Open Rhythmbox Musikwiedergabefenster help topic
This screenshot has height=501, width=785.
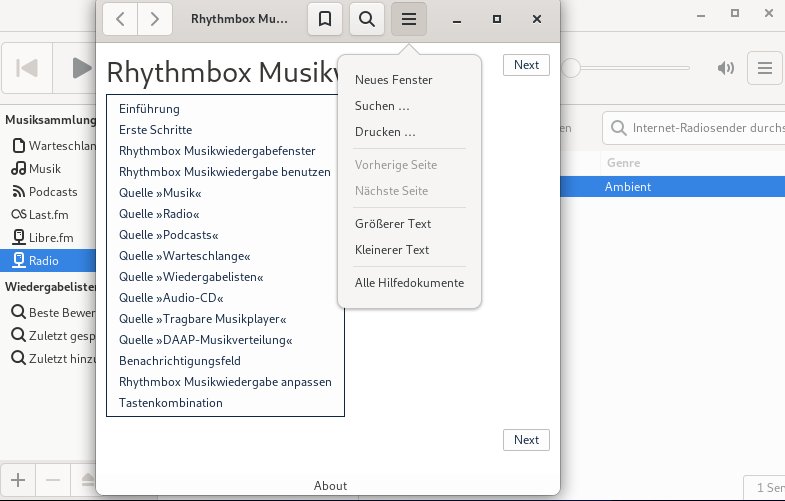pyautogui.click(x=217, y=151)
